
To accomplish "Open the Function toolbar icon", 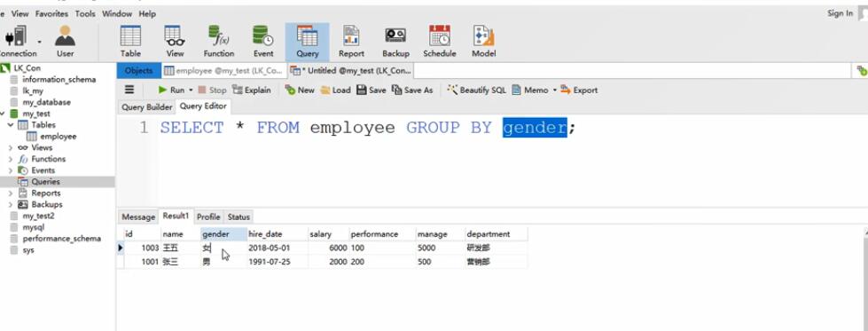I will coord(219,42).
